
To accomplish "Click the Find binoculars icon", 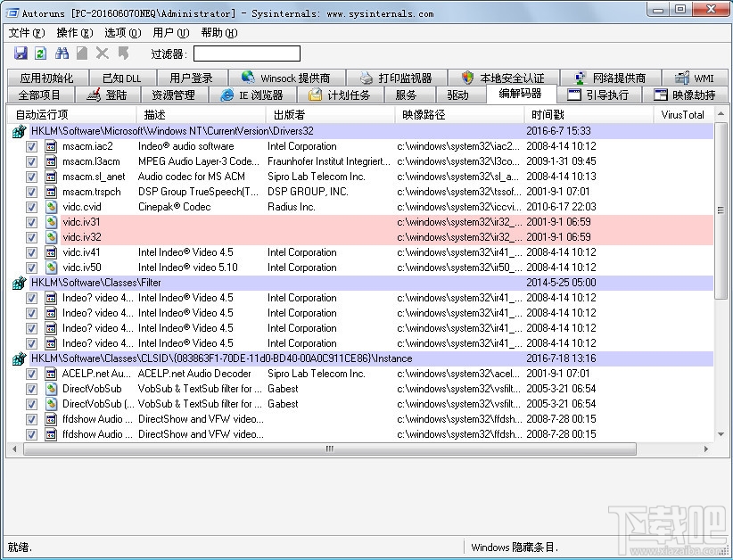I will tap(62, 54).
